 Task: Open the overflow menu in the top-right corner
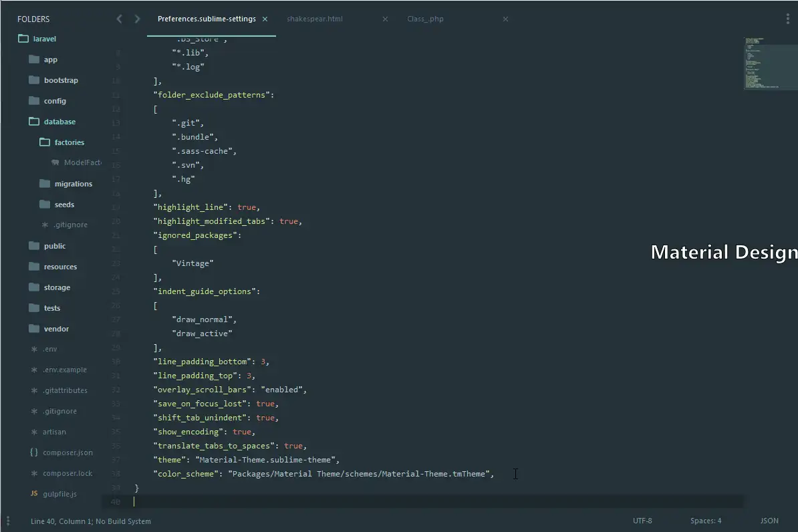pyautogui.click(x=787, y=18)
